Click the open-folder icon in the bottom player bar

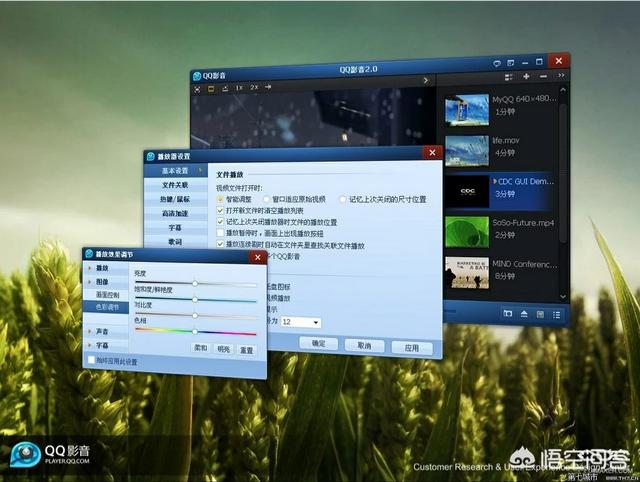pyautogui.click(x=508, y=313)
